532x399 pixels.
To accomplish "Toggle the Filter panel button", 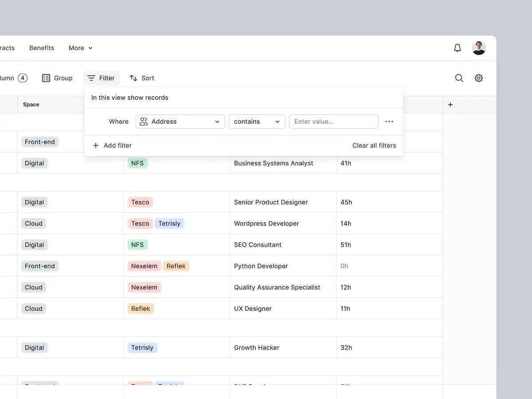I will [x=102, y=78].
